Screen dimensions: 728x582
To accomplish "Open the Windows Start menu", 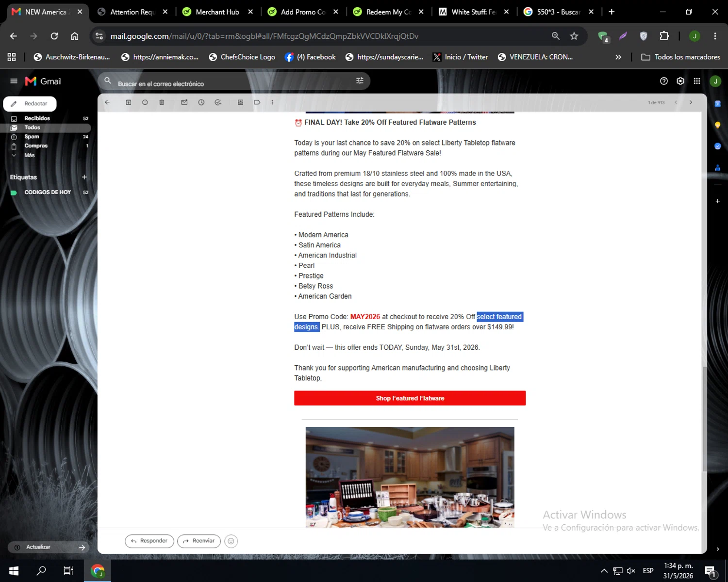I will (x=14, y=571).
